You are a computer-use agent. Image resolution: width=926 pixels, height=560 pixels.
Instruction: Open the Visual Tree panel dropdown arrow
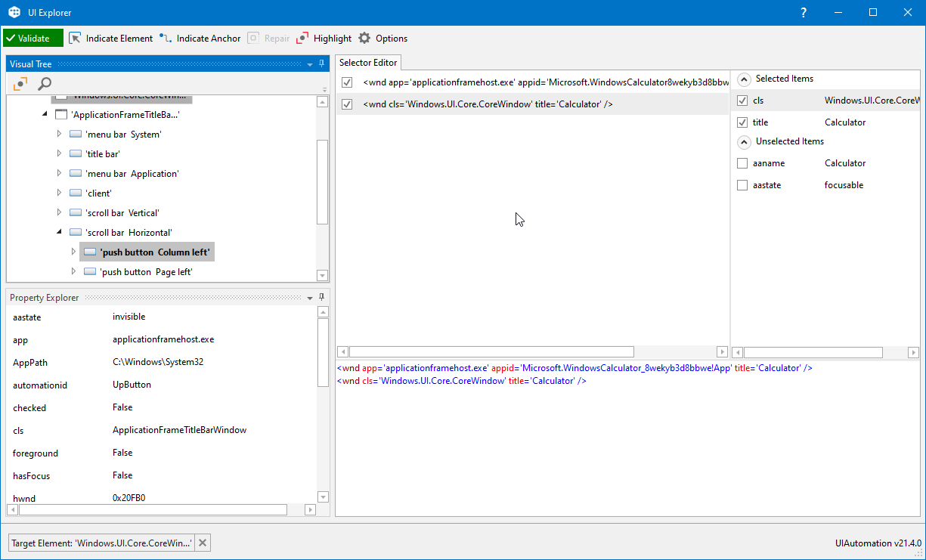[310, 65]
